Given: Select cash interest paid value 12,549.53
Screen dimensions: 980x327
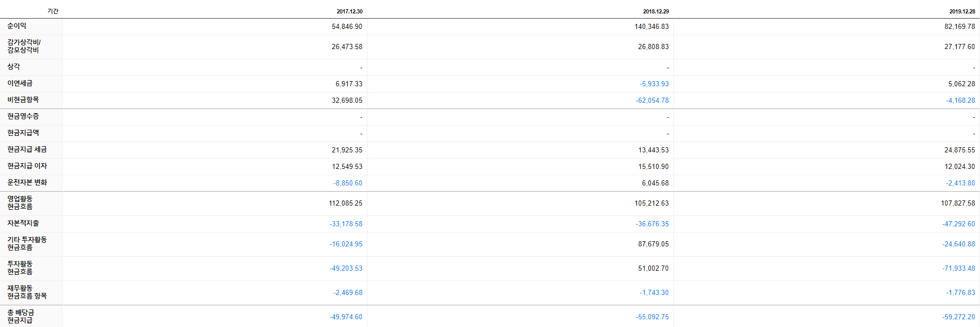Looking at the screenshot, I should (347, 166).
